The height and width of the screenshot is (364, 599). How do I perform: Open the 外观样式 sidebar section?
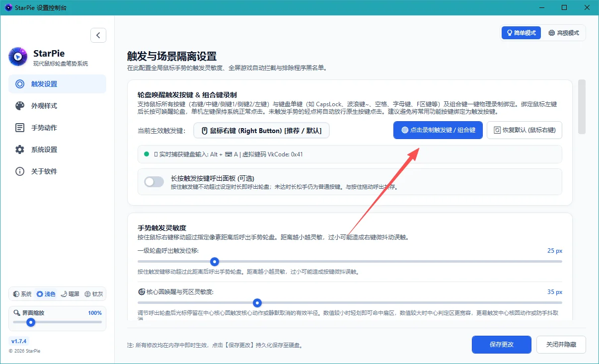tap(57, 106)
